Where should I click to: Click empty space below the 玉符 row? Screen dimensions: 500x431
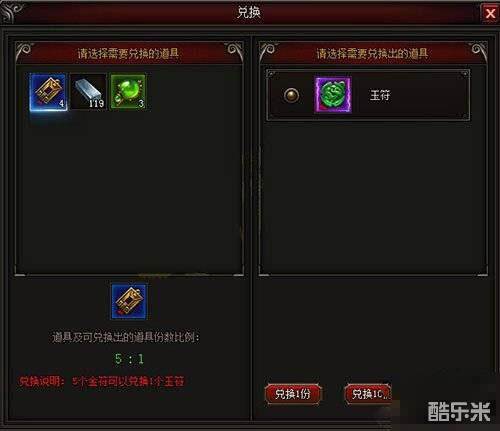click(x=373, y=197)
